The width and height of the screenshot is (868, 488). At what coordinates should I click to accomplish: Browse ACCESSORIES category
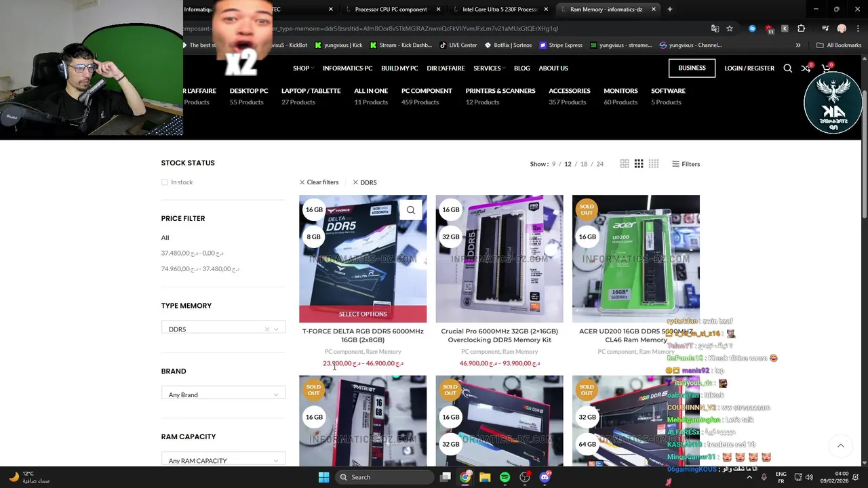(x=570, y=91)
